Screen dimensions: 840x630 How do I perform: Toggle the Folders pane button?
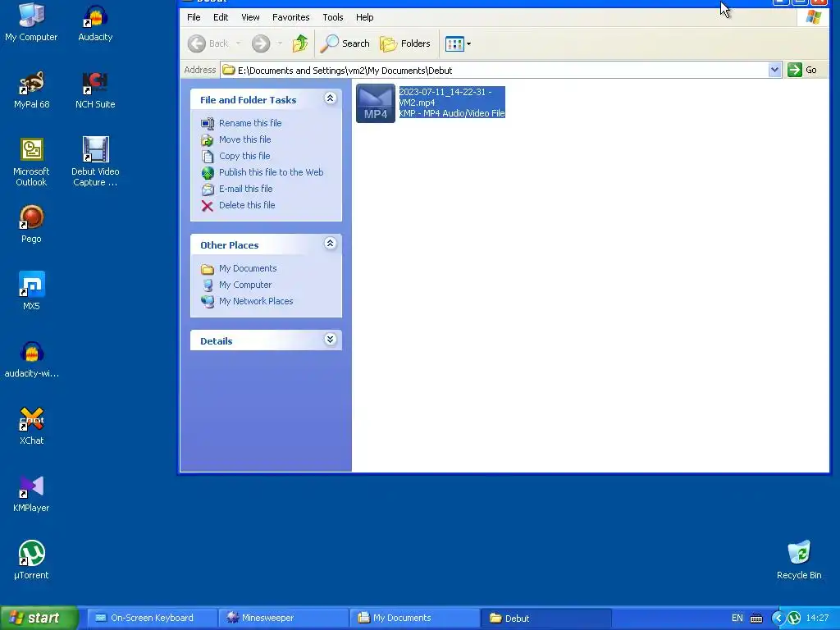click(405, 43)
